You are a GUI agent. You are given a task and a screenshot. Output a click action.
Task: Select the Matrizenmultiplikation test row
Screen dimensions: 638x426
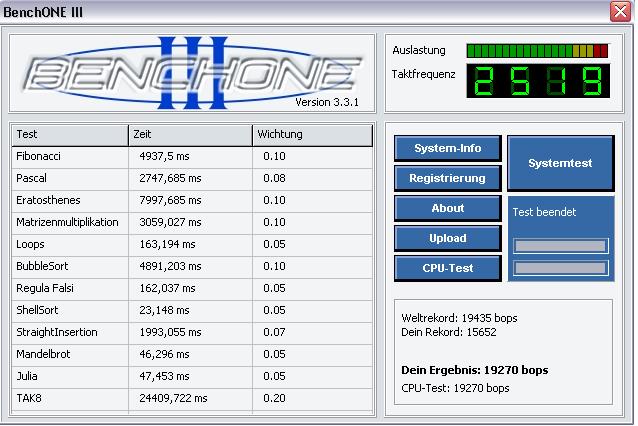192,223
